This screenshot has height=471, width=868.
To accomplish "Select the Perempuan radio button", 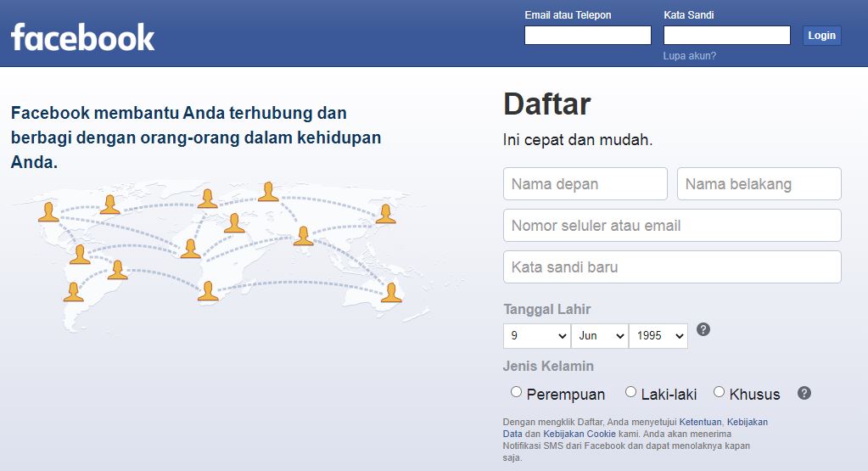I will click(x=516, y=392).
